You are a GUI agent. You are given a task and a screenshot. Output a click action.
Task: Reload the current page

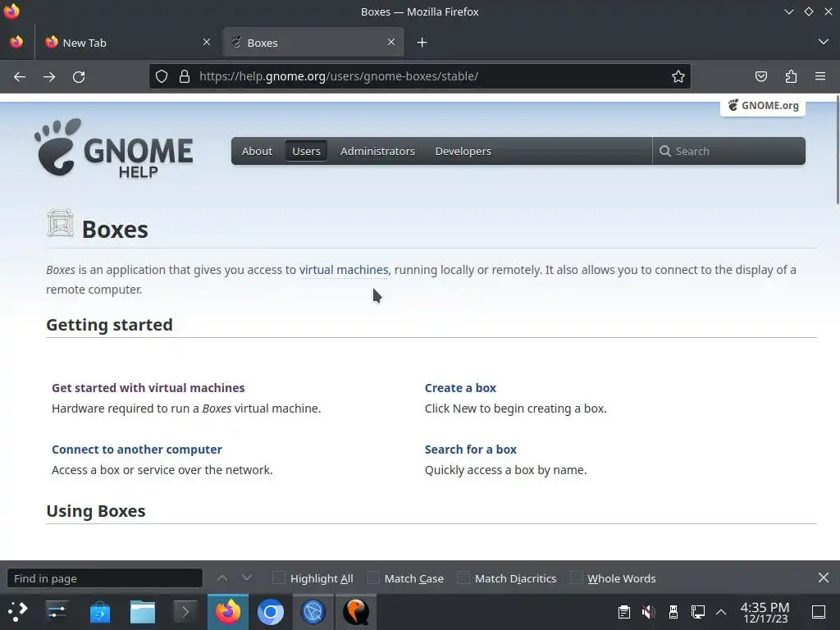(x=79, y=76)
